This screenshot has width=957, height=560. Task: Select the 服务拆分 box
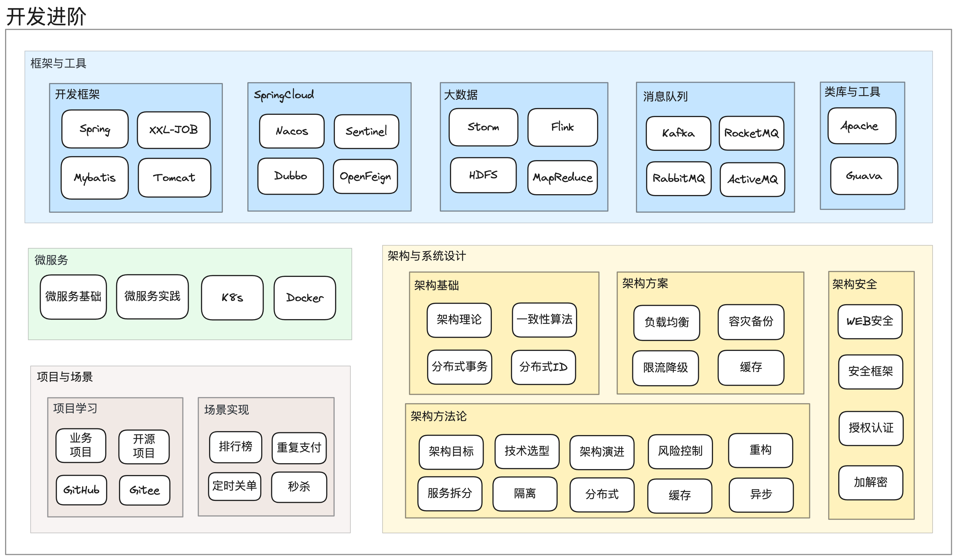[450, 494]
